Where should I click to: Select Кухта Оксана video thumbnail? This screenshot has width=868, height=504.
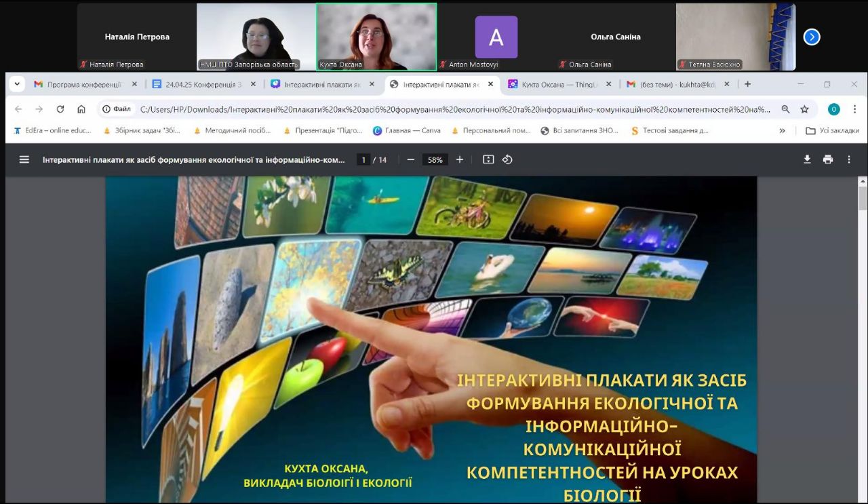click(x=376, y=37)
